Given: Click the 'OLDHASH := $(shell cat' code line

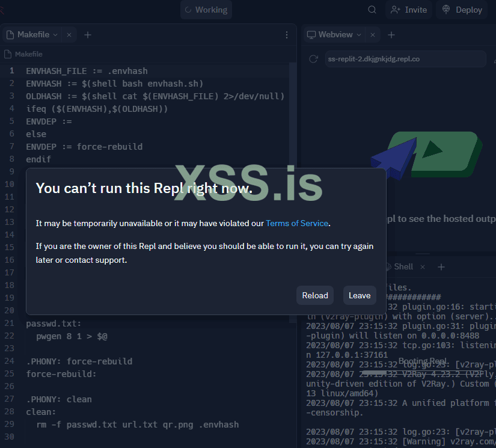Looking at the screenshot, I should 155,96.
